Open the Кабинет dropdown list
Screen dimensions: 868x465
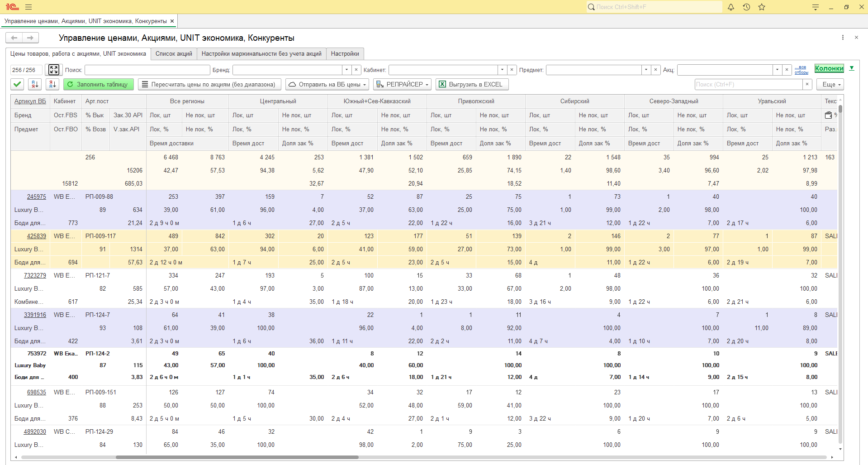(x=502, y=70)
